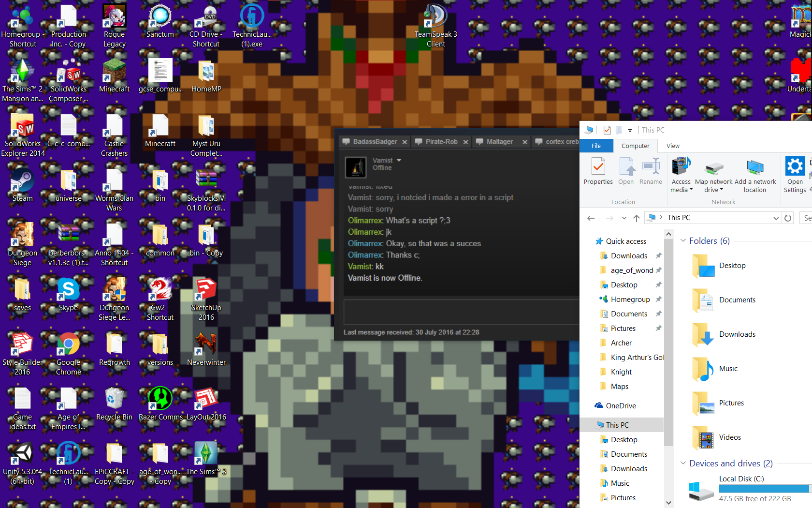Launch Google Chrome from the desktop
The height and width of the screenshot is (508, 812).
(68, 354)
